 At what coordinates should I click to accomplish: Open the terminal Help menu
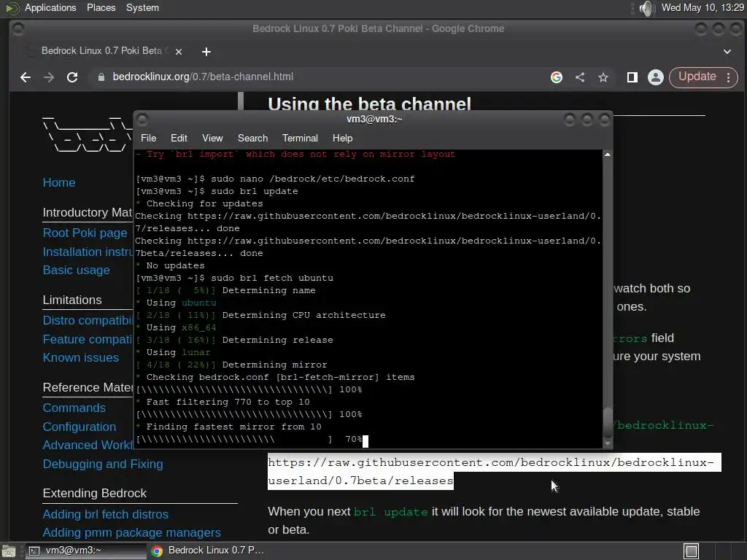tap(343, 138)
